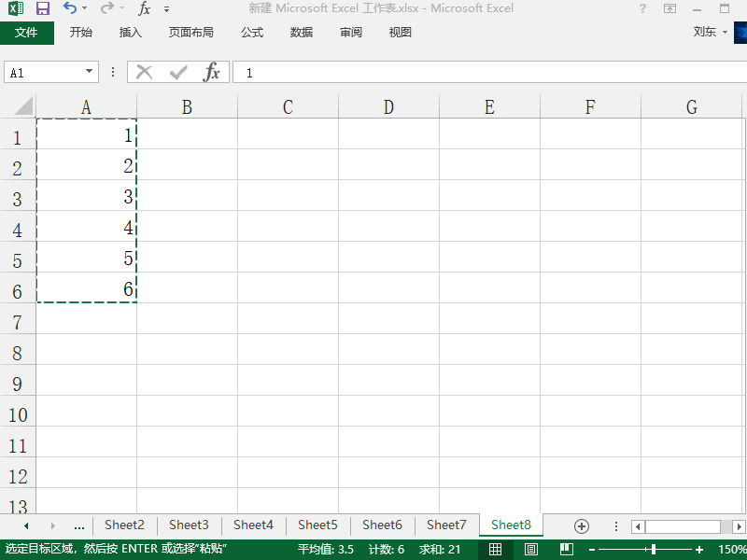Viewport: 747px width, 560px height.
Task: Switch to Normal view in status bar
Action: click(496, 549)
